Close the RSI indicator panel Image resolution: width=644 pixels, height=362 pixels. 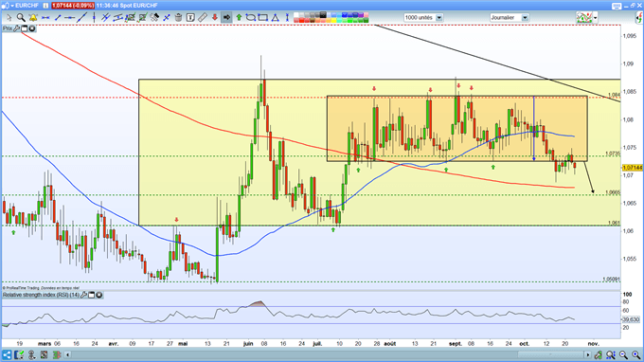99,295
